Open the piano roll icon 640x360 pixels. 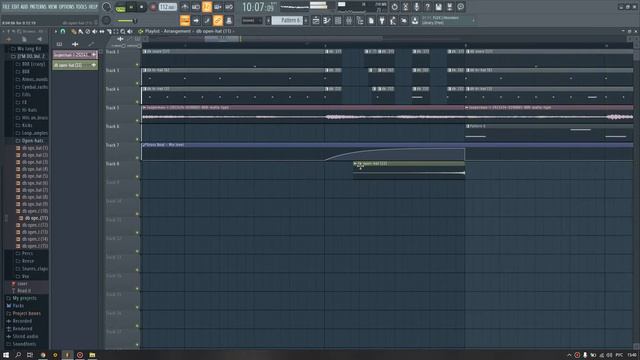(327, 20)
